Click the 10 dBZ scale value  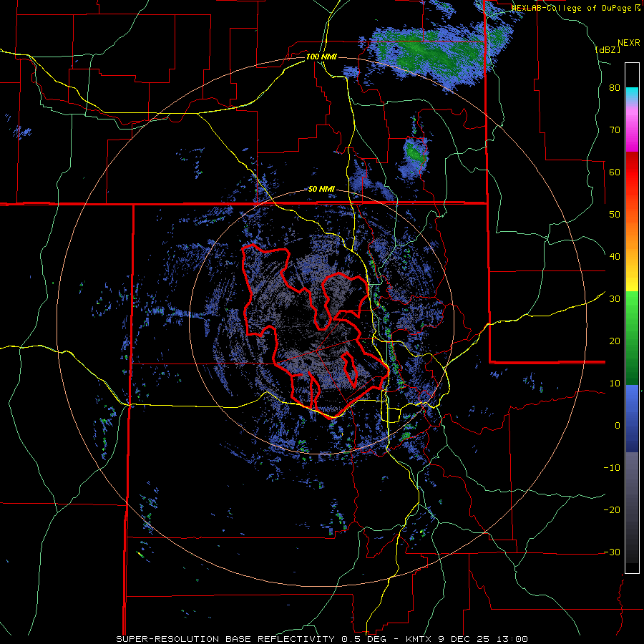point(615,384)
